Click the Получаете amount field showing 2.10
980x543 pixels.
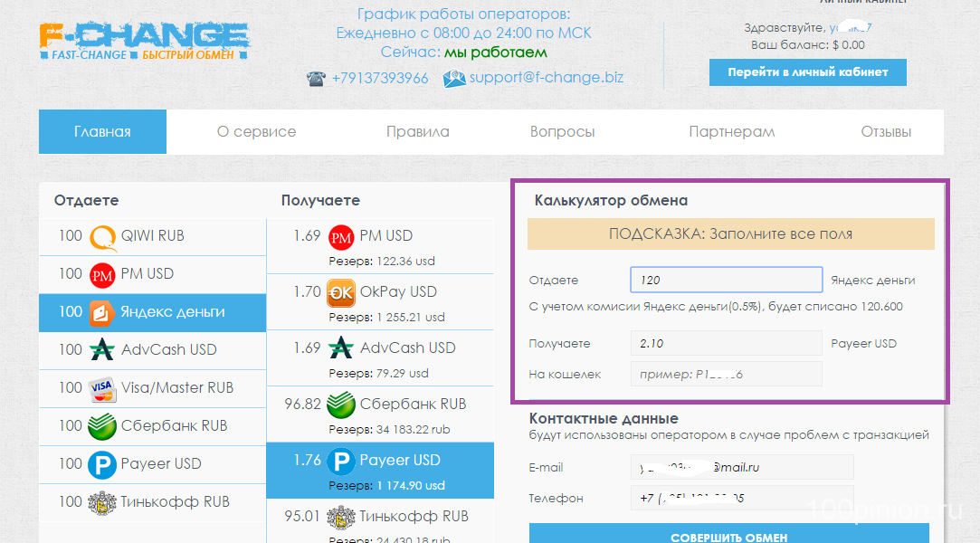click(727, 343)
